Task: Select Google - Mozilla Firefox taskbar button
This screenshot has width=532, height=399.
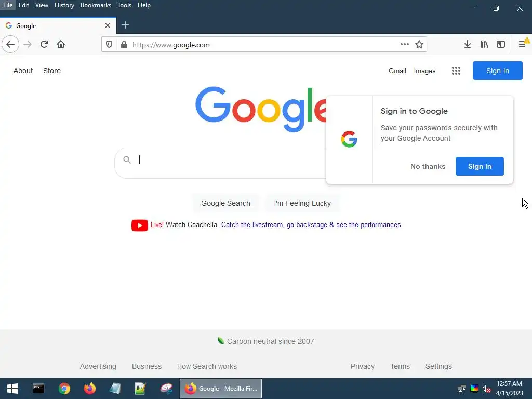Action: (x=221, y=389)
